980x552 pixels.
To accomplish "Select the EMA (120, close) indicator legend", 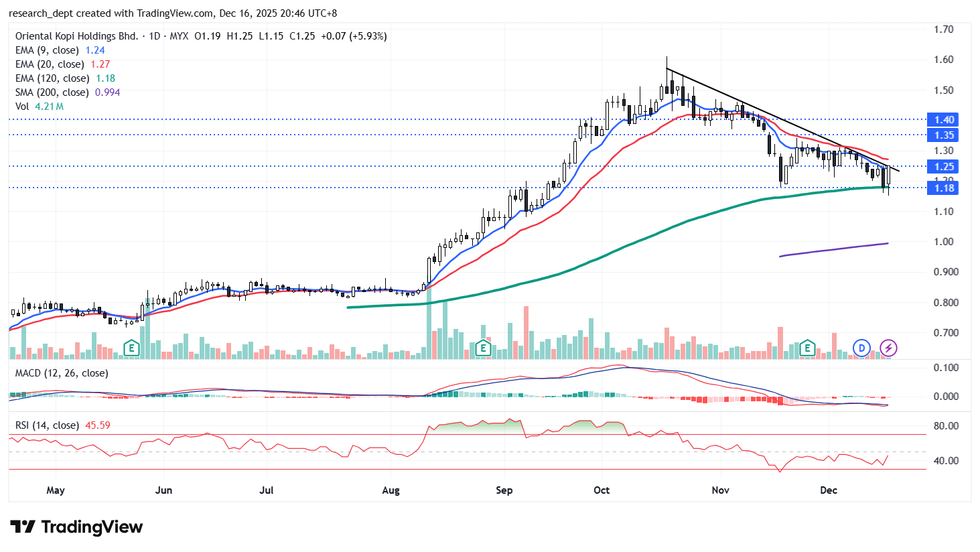I will pyautogui.click(x=52, y=78).
